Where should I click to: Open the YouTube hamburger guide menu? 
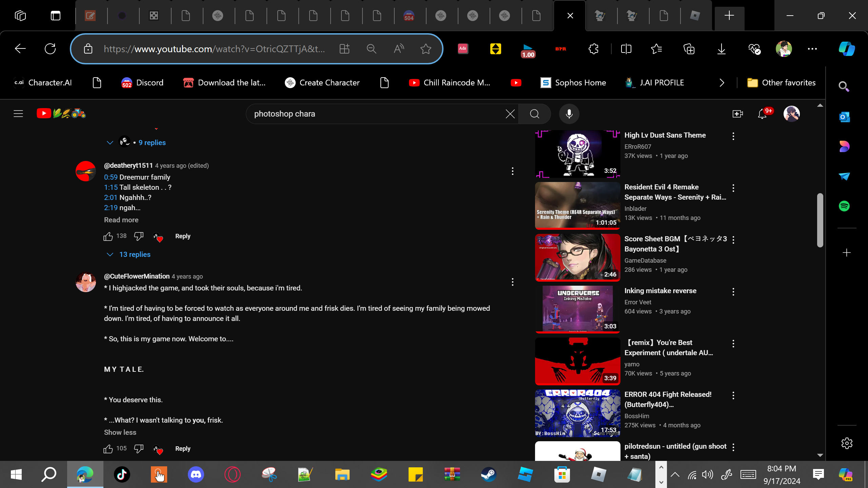coord(18,114)
